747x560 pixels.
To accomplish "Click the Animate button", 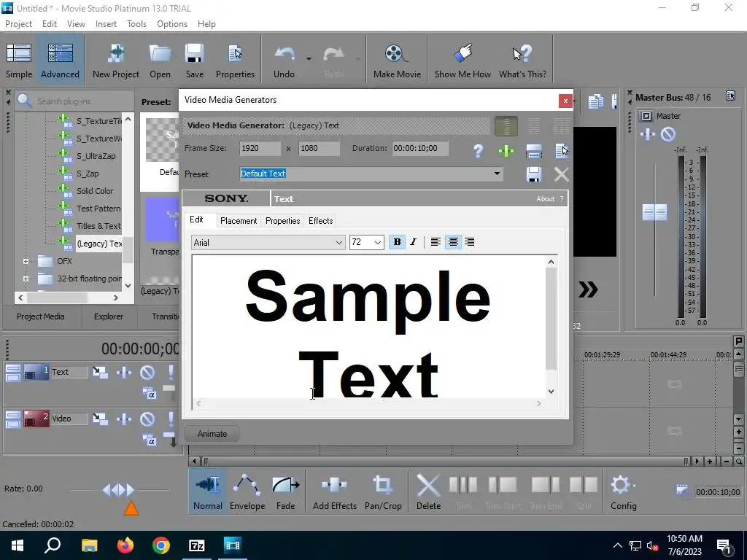I will [212, 434].
